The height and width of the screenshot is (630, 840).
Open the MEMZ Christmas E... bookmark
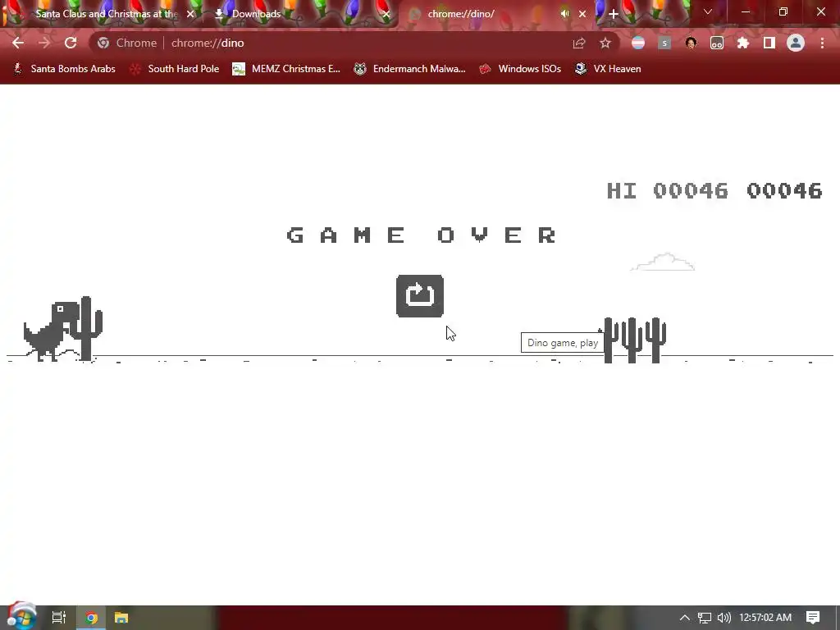coord(286,69)
